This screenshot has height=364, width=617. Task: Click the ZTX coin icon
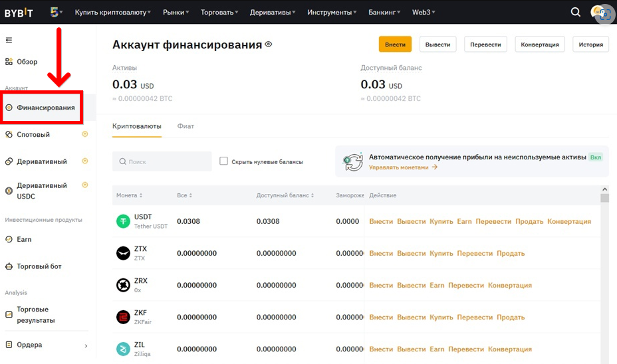pos(123,253)
